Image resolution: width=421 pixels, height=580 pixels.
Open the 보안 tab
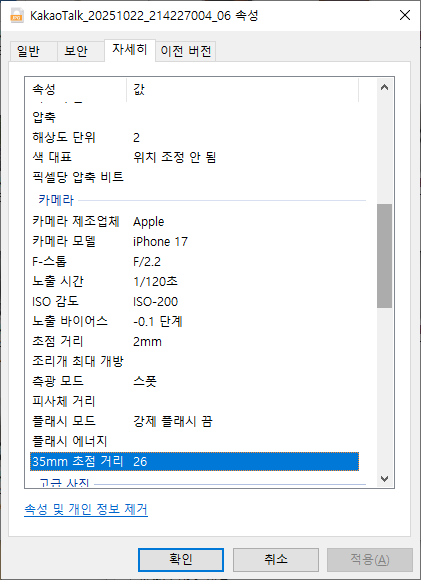coord(80,51)
